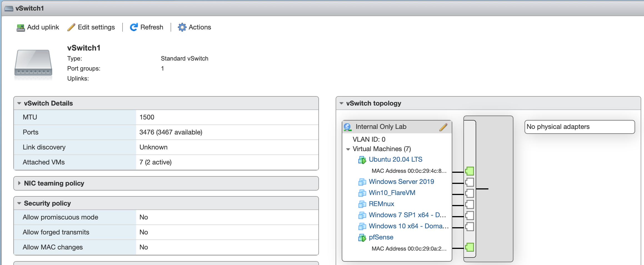Click the Link discovery value Unknown

153,147
